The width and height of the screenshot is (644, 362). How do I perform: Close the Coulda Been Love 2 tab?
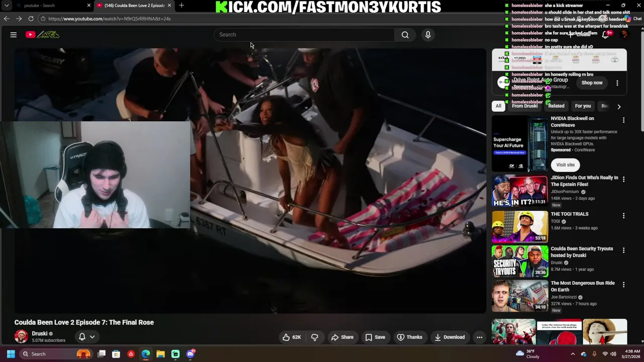click(x=170, y=6)
